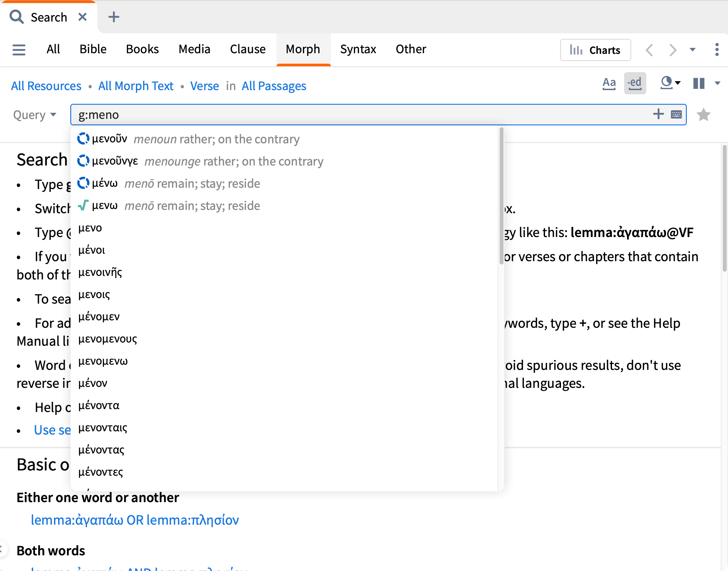Viewport: 728px width, 571px height.
Task: Select the All search type
Action: coord(53,49)
